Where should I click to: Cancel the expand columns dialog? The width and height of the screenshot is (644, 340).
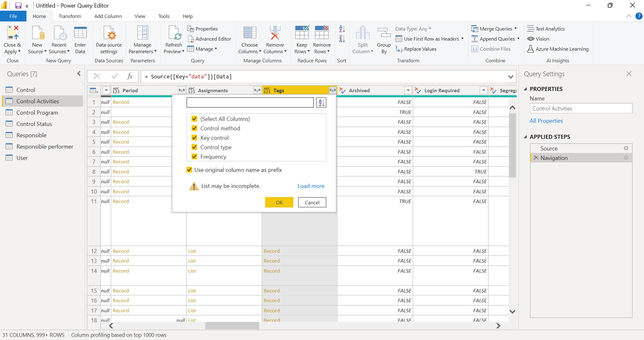(x=312, y=202)
